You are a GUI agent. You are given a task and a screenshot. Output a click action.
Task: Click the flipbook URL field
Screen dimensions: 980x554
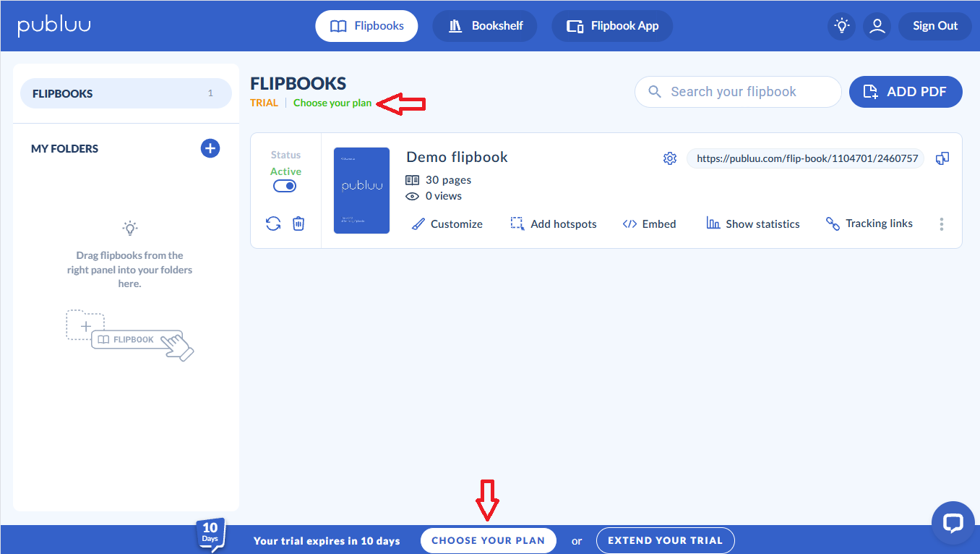click(806, 158)
